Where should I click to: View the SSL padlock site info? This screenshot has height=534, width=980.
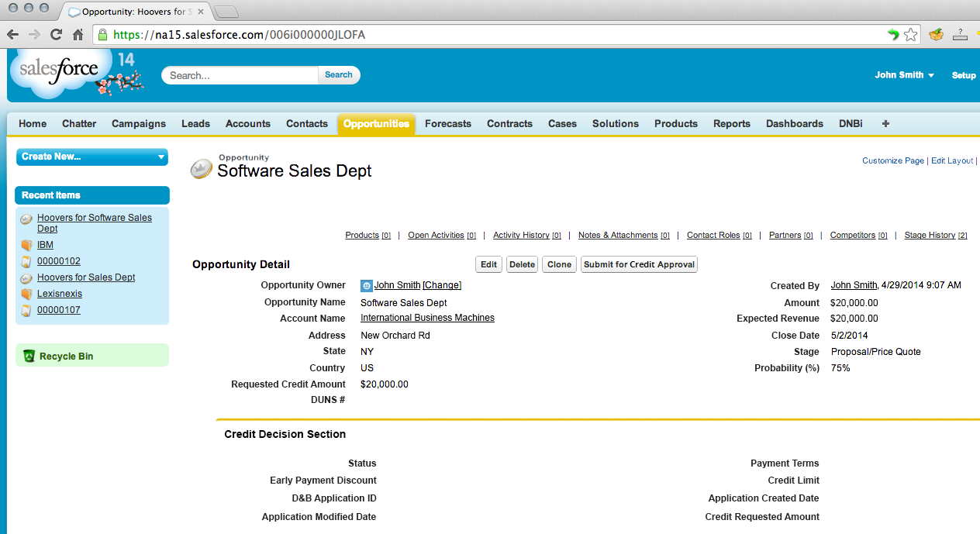(103, 35)
